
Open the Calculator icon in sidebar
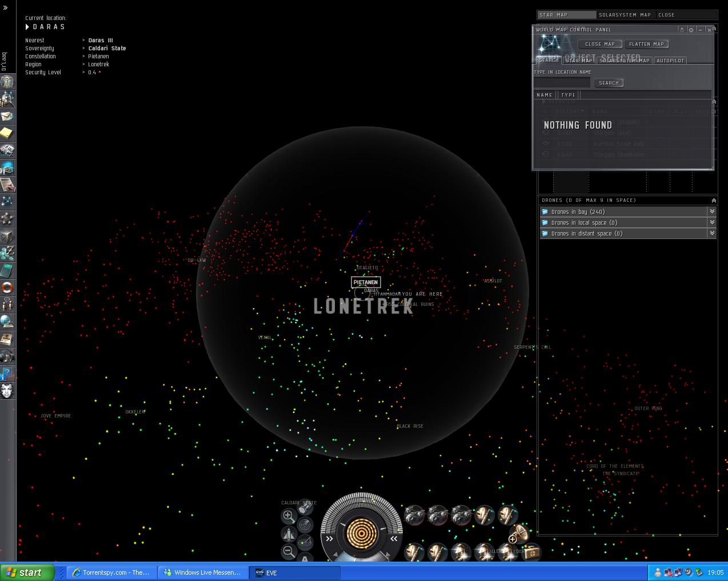pos(7,270)
